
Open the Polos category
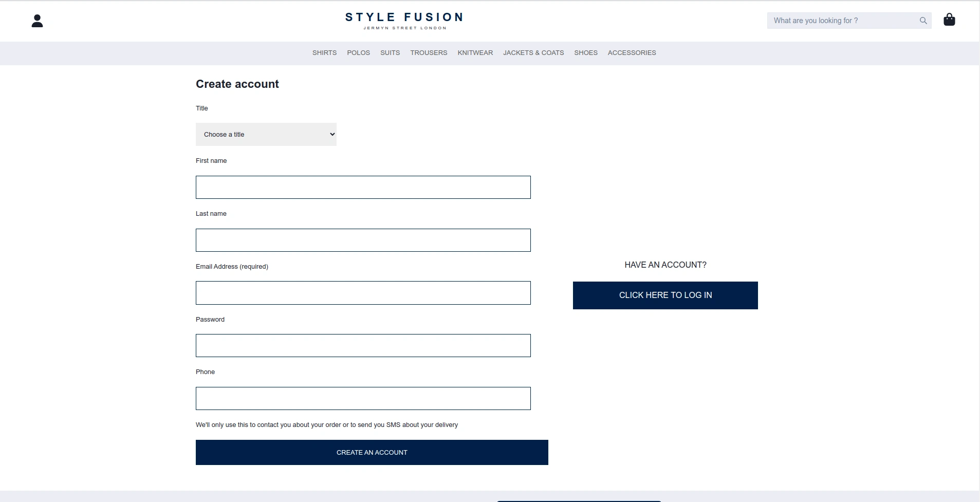click(358, 53)
